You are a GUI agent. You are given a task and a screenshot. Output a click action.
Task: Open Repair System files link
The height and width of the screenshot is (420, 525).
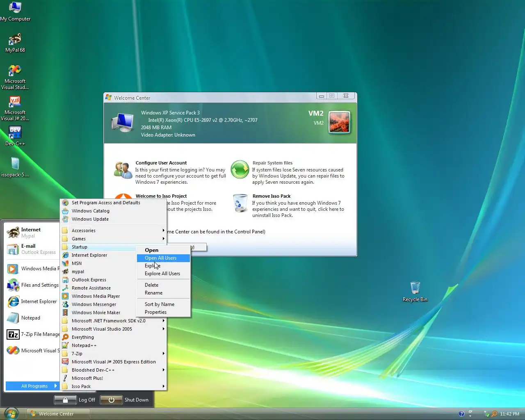tap(272, 163)
